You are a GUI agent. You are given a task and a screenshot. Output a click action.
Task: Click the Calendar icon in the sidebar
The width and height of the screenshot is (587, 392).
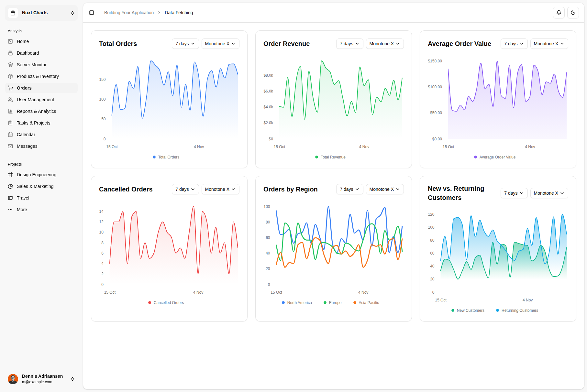pyautogui.click(x=10, y=135)
